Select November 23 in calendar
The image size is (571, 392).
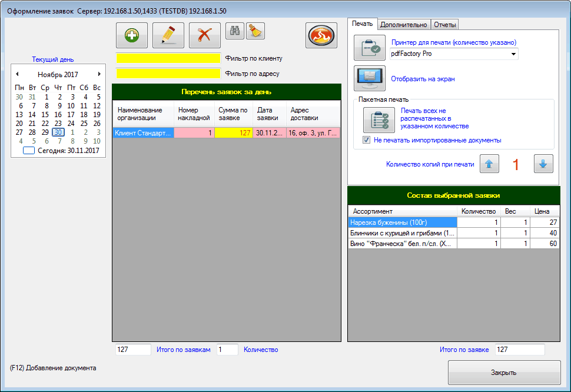pos(58,124)
